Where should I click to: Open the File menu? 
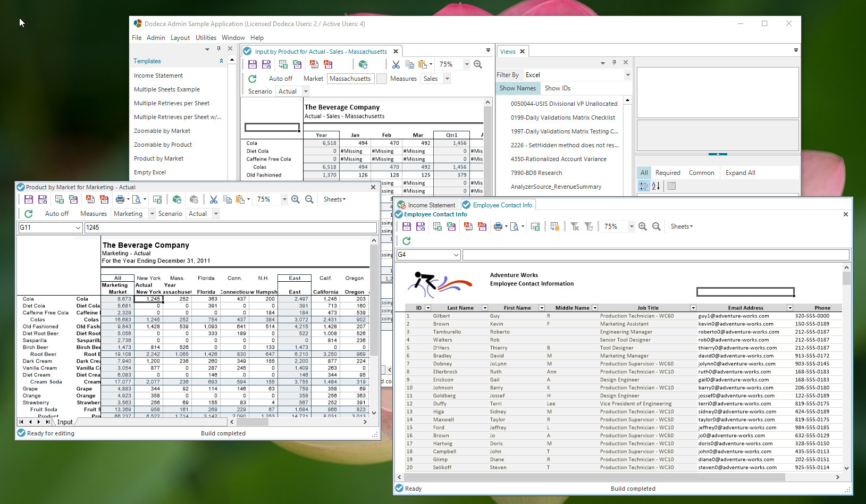click(137, 38)
